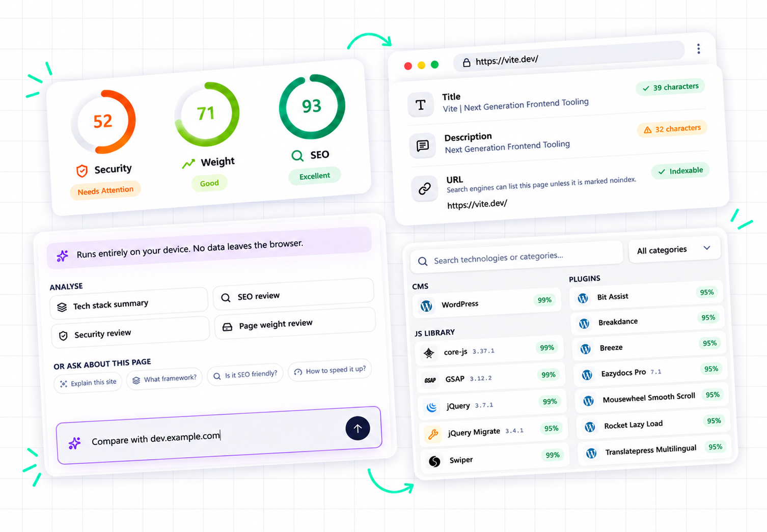Click the search technologies or categories field
This screenshot has width=767, height=532.
coord(516,258)
